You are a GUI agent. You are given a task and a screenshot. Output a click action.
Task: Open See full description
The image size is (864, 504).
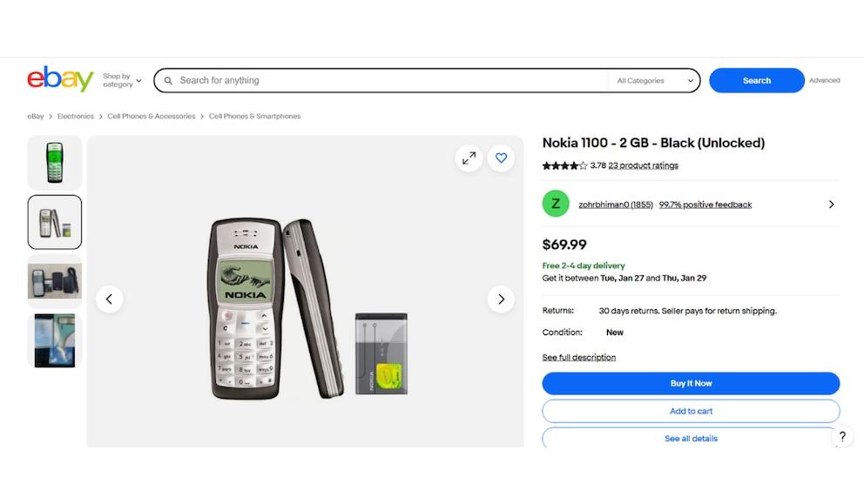click(x=579, y=357)
